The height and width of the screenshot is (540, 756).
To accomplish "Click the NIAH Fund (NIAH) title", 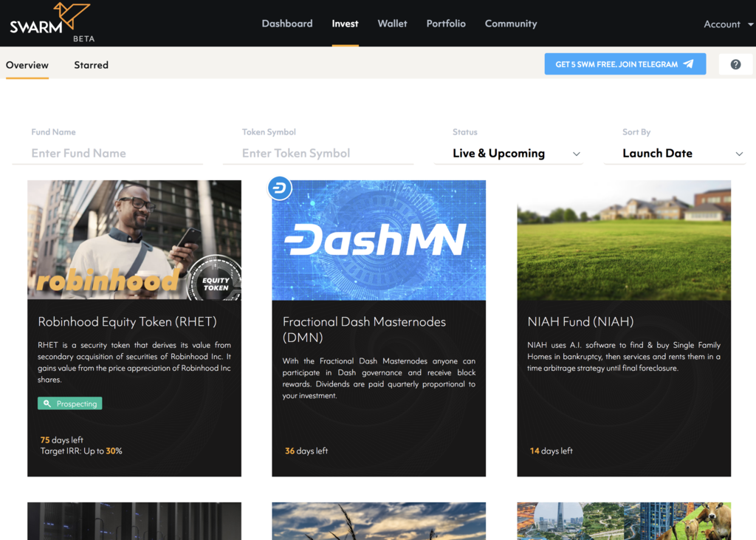I will tap(580, 321).
